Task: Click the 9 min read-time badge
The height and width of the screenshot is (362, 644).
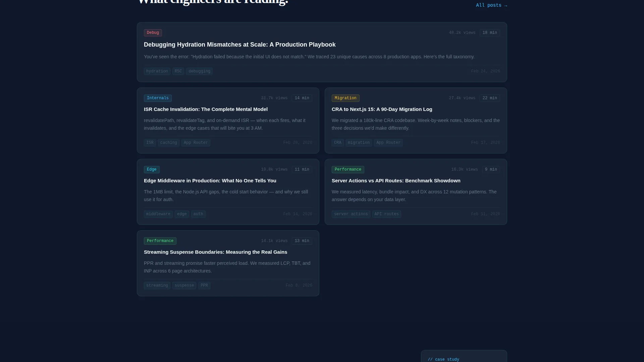Action: point(491,170)
